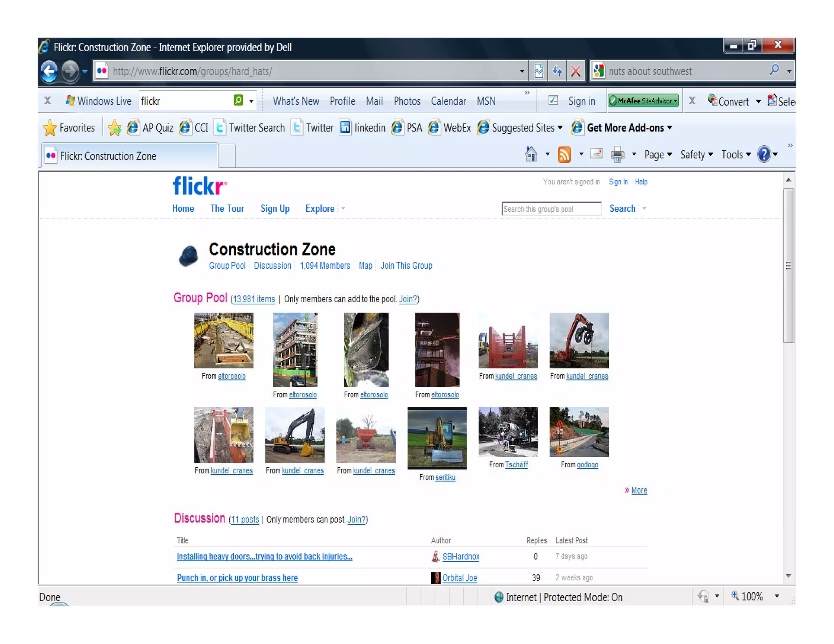This screenshot has width=834, height=644.
Task: Toggle the checkbox next to Sign in
Action: point(553,101)
